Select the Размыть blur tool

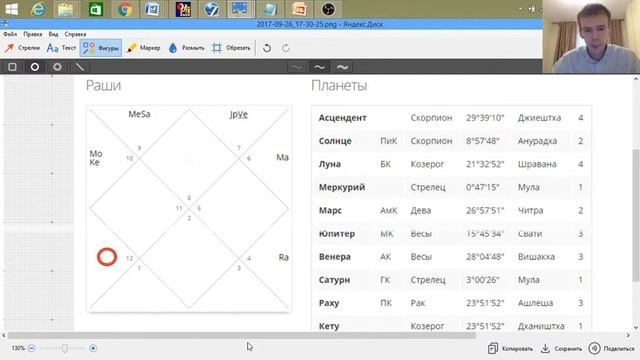tap(186, 48)
